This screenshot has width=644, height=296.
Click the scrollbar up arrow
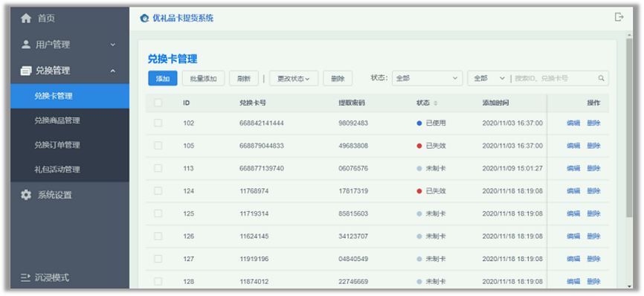tap(629, 34)
